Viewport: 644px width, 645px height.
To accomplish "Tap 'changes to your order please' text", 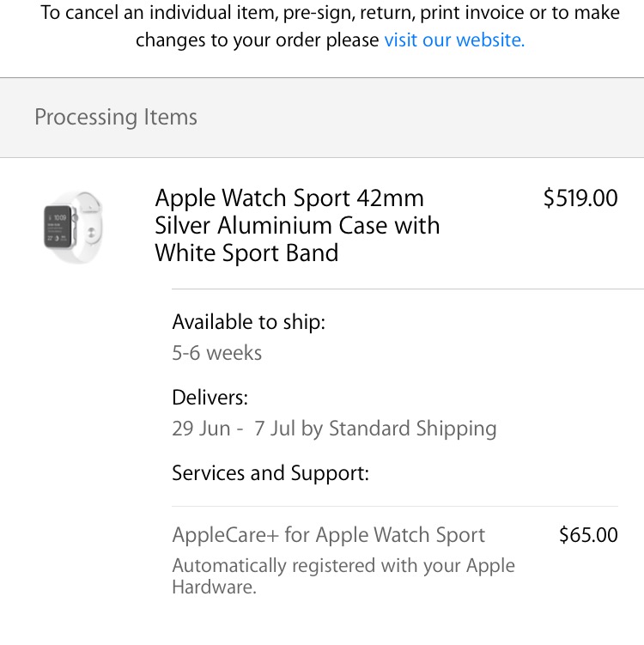I will [257, 40].
